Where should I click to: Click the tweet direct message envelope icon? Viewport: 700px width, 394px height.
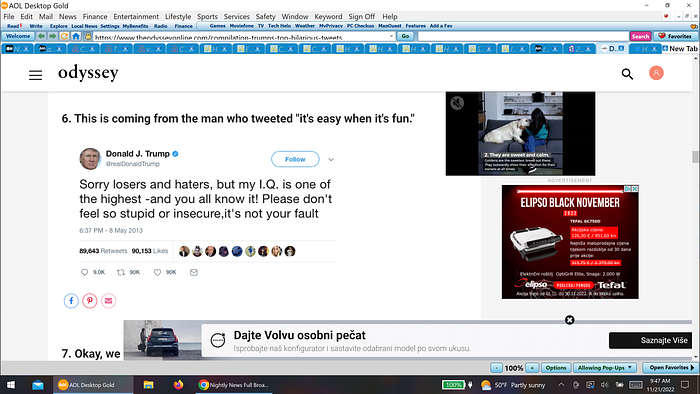point(194,272)
